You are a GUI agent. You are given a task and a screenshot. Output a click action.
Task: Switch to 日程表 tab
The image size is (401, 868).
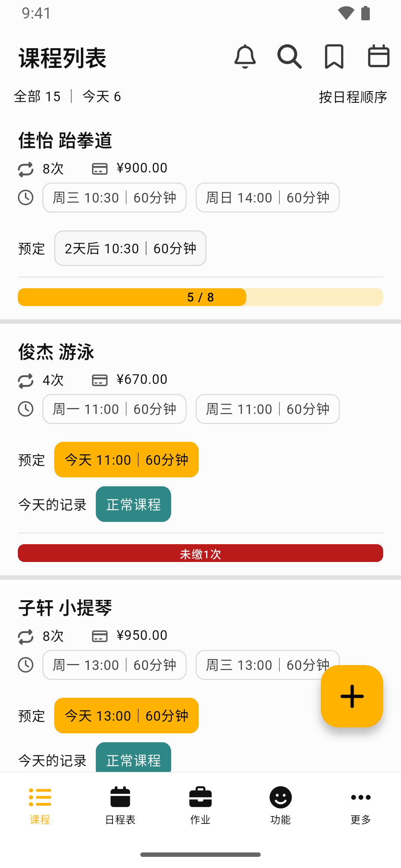tap(120, 805)
